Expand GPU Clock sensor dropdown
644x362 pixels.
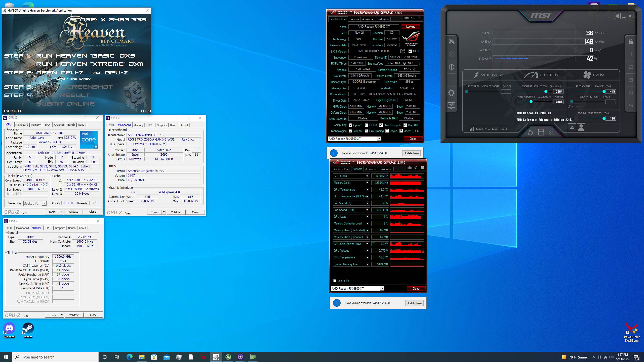coord(367,176)
